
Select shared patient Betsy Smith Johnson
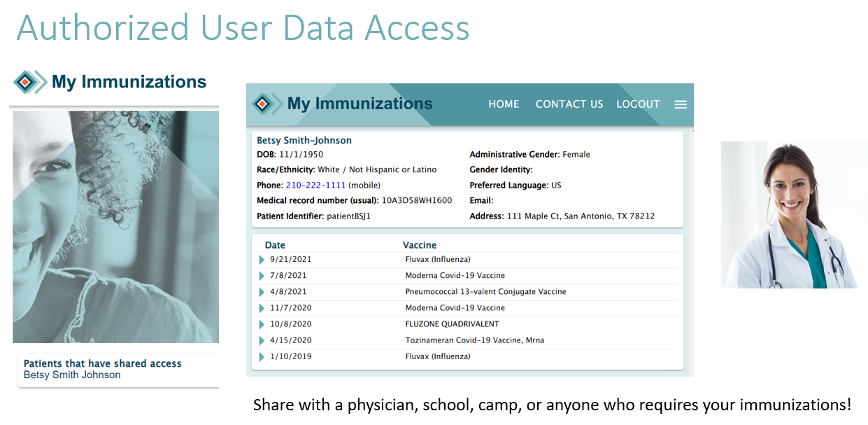[72, 375]
